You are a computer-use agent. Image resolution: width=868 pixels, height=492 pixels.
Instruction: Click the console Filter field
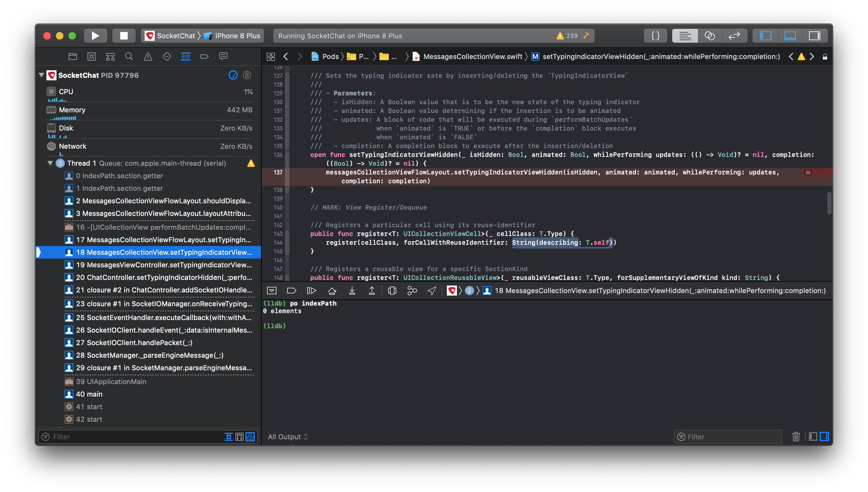pyautogui.click(x=728, y=436)
